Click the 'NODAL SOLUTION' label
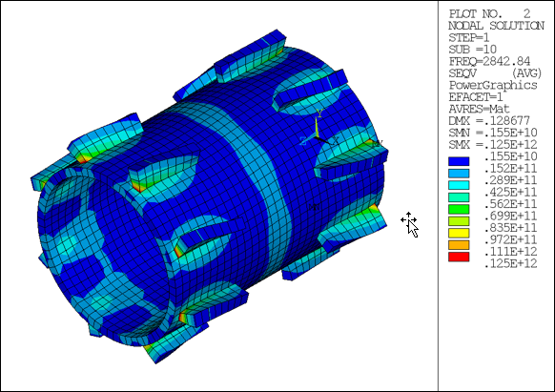The width and height of the screenshot is (555, 392). [x=496, y=26]
